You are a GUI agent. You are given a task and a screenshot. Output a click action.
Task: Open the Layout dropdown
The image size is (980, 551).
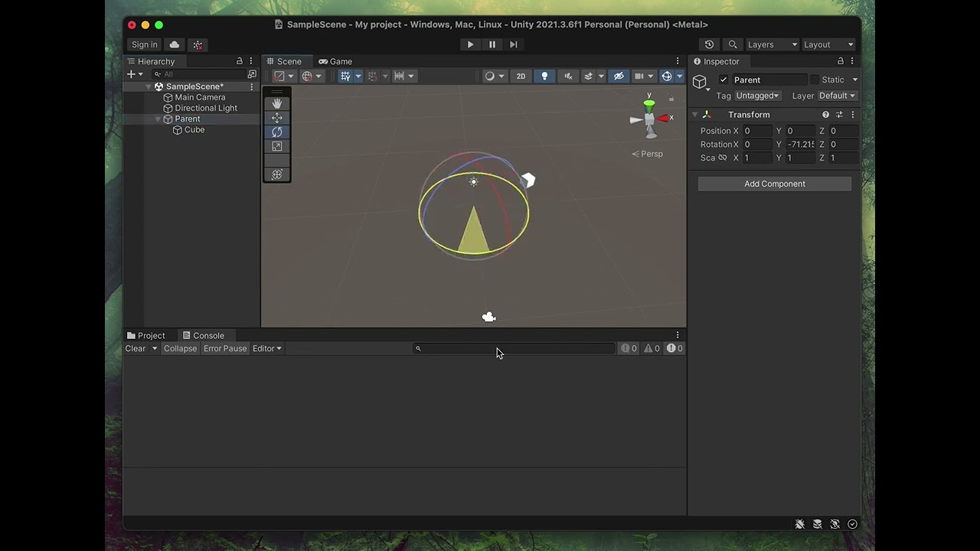[x=828, y=44]
